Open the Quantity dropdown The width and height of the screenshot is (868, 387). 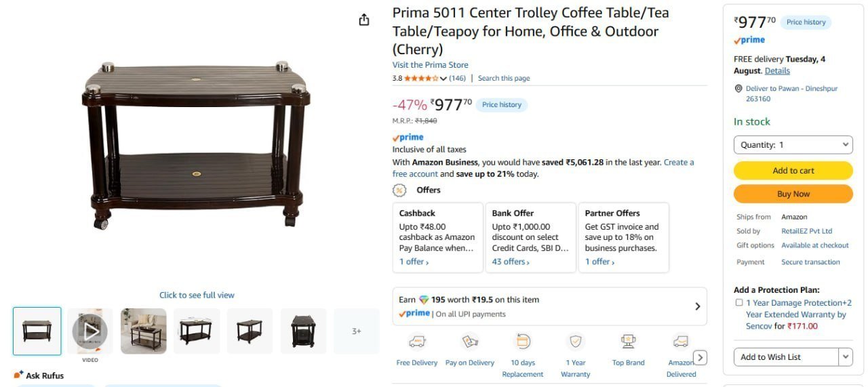pos(793,145)
